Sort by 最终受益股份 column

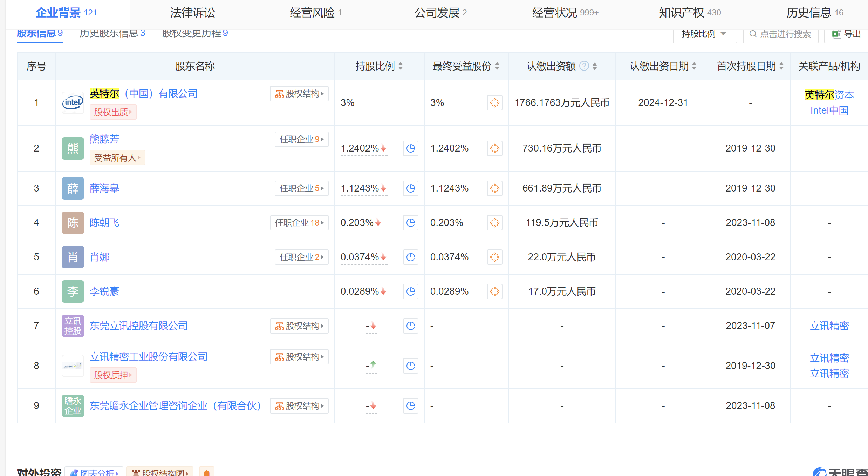[497, 66]
